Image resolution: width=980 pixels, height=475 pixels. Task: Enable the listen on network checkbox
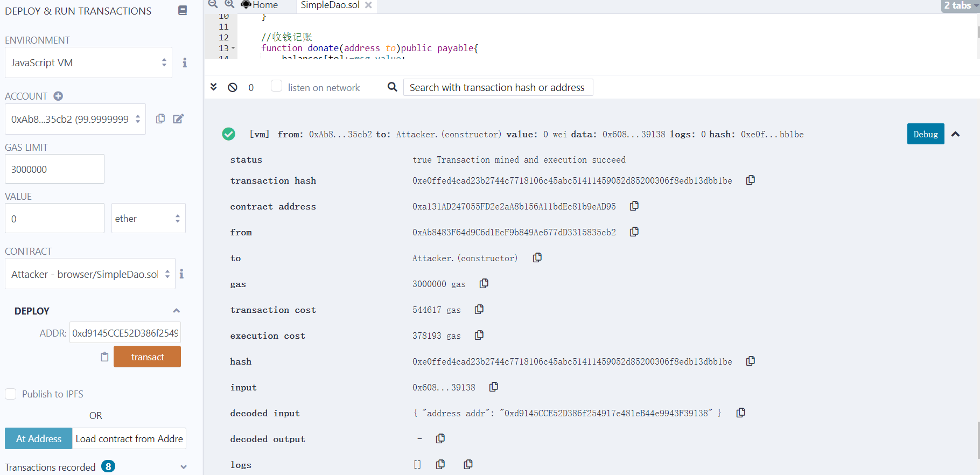click(x=276, y=86)
